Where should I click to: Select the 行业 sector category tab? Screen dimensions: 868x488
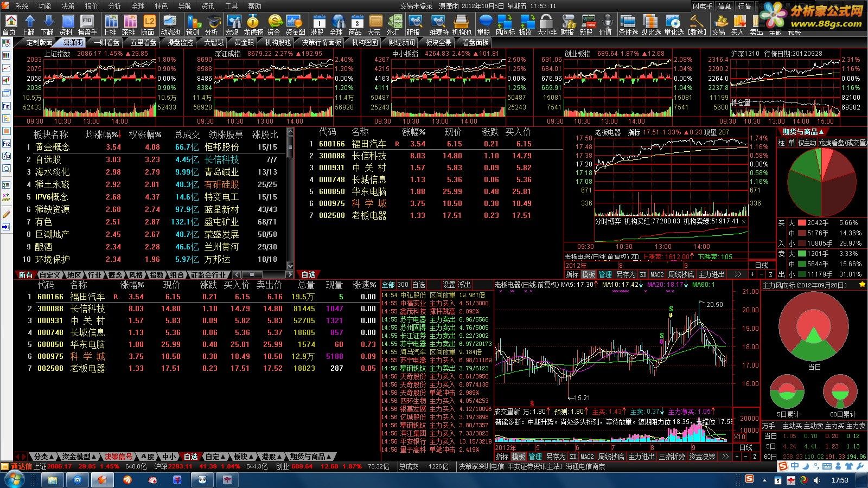(x=94, y=275)
